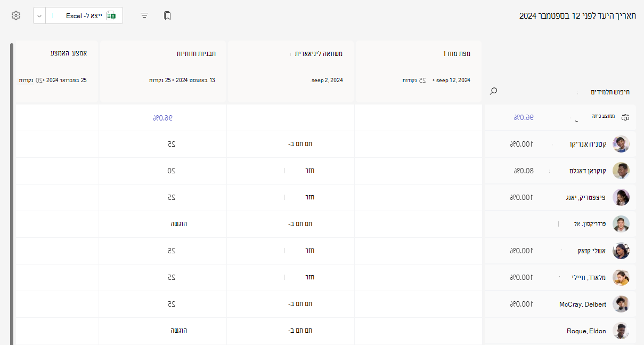The image size is (644, 345).
Task: Open the משוואה ליניארית column header
Action: [291, 71]
